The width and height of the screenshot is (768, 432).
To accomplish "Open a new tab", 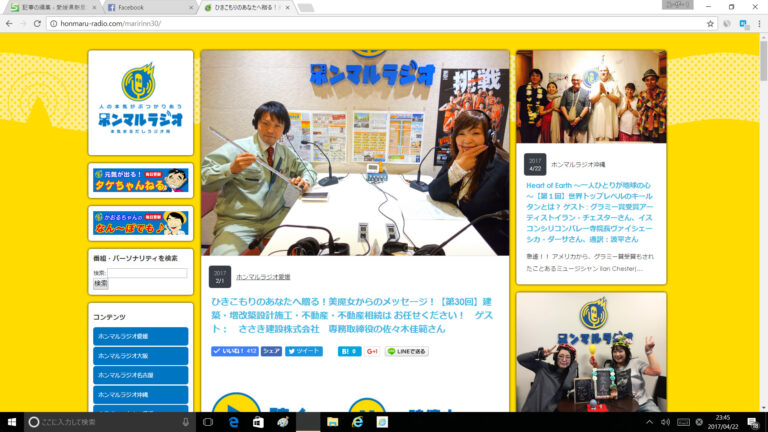I will (x=306, y=8).
